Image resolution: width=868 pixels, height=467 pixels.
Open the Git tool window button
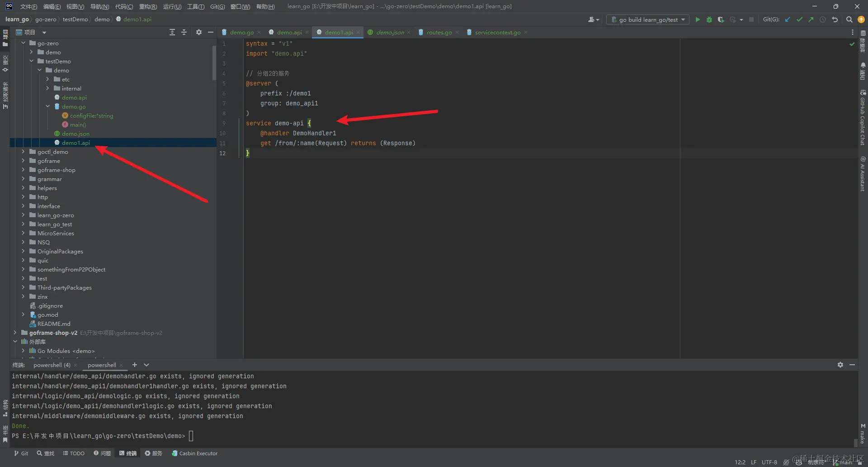tap(21, 453)
